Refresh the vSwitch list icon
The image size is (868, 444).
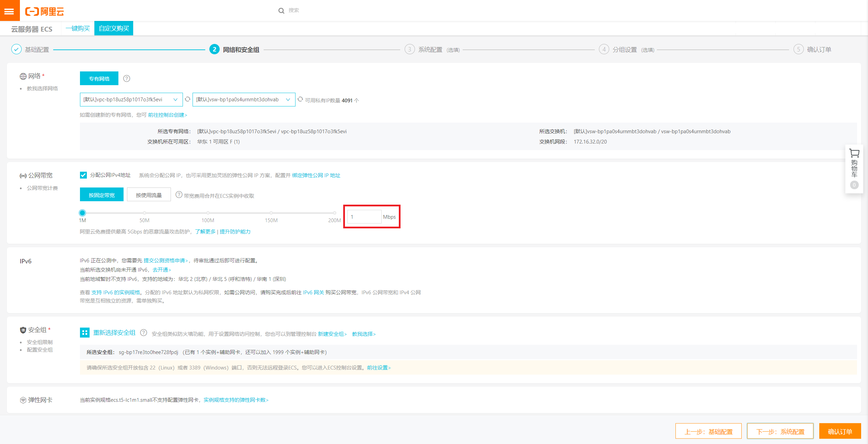point(300,99)
